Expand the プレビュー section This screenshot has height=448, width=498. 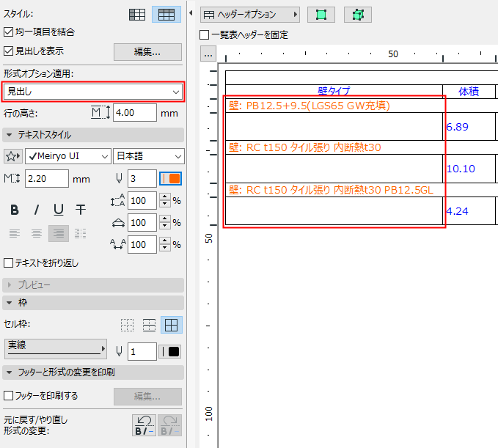(x=93, y=285)
